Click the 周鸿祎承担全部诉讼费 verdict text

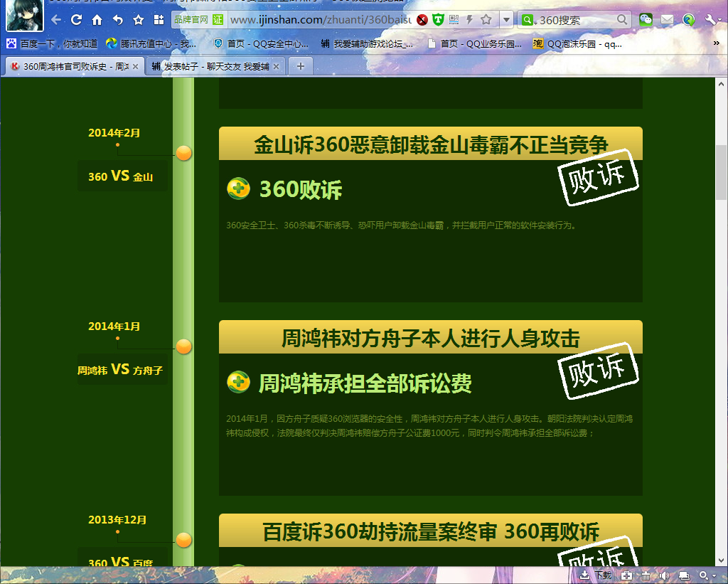[365, 383]
